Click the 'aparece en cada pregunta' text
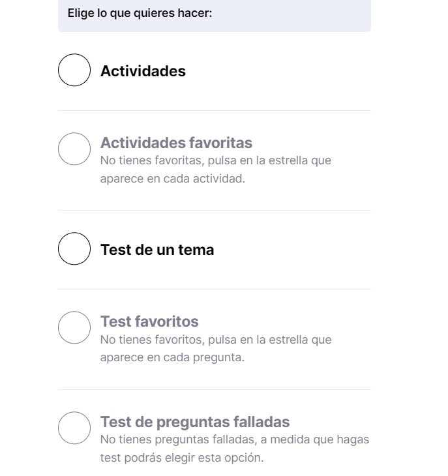The height and width of the screenshot is (476, 448). 172,358
